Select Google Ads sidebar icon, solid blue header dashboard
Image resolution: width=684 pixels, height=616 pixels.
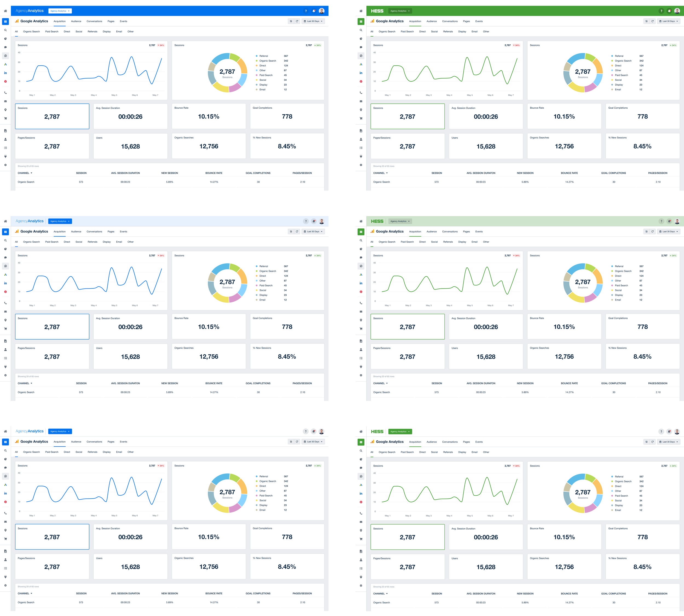(x=5, y=64)
